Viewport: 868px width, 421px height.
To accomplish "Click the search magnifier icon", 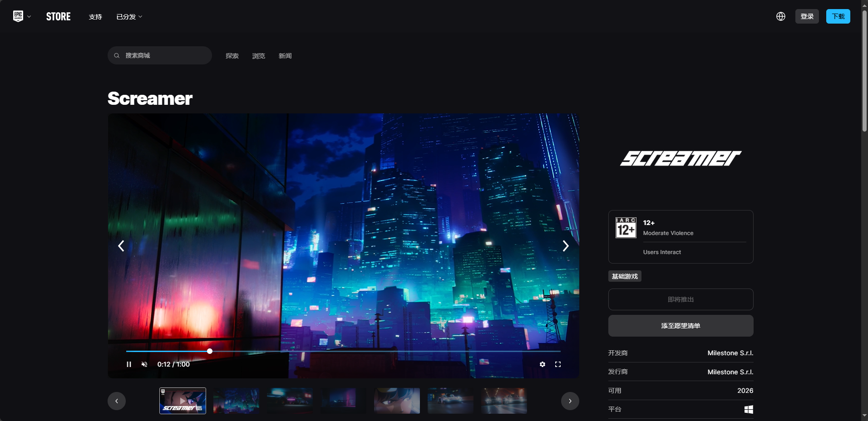I will (x=117, y=55).
